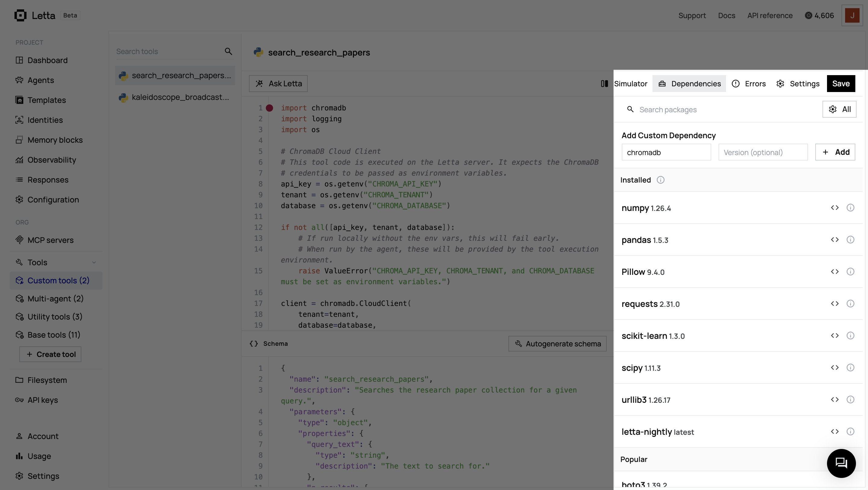
Task: Open the Errors tab
Action: click(x=749, y=83)
